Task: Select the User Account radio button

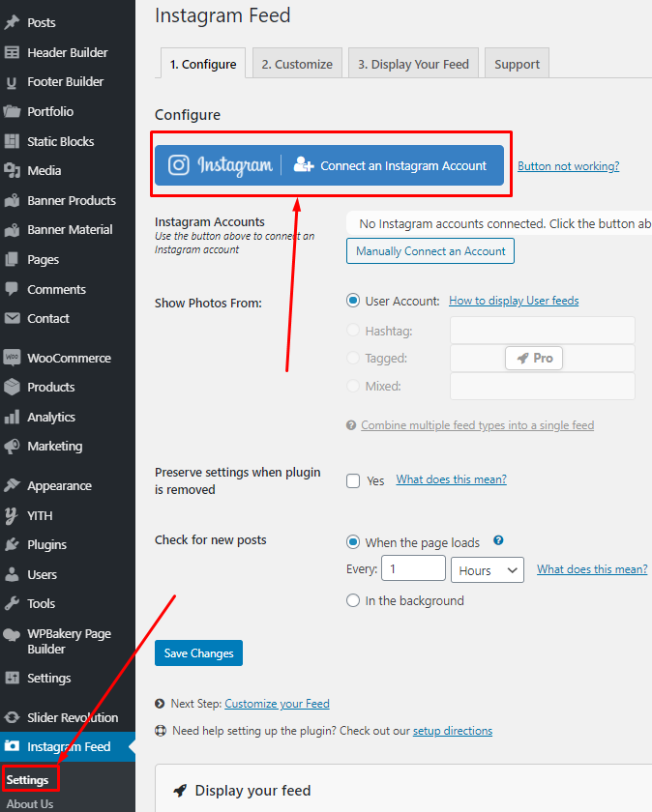Action: [353, 301]
